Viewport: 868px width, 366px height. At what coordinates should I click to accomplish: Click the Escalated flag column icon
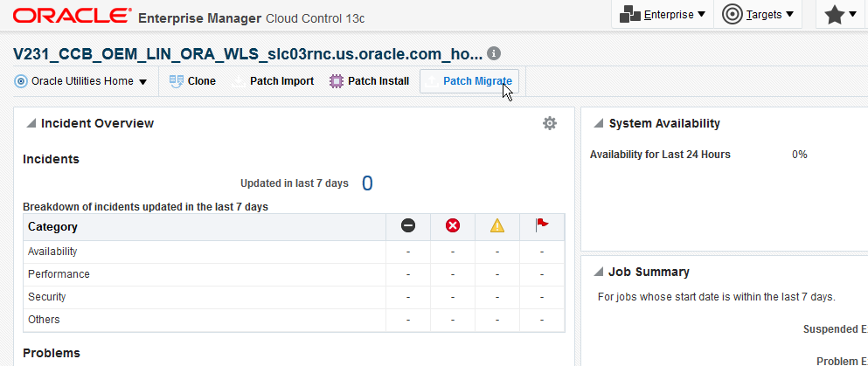[542, 225]
